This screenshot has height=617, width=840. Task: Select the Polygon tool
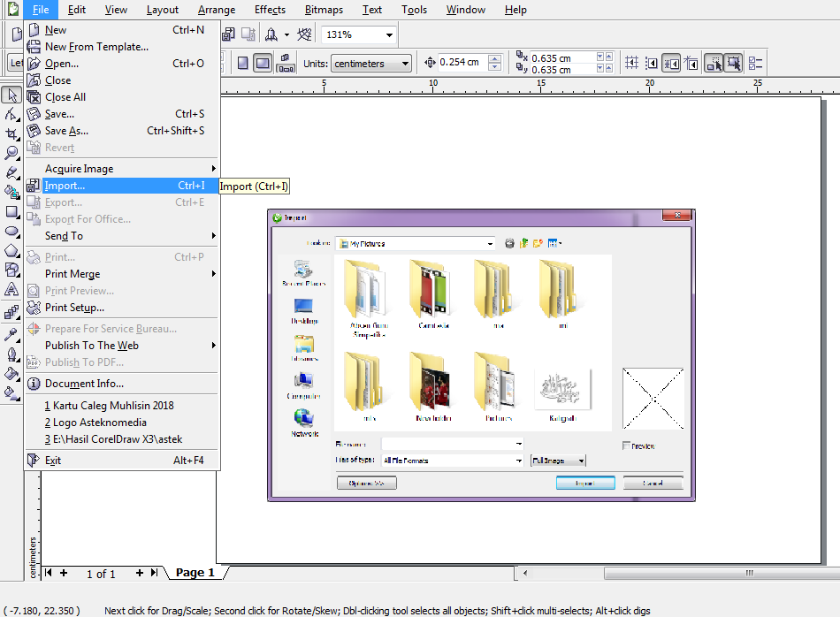pyautogui.click(x=11, y=250)
